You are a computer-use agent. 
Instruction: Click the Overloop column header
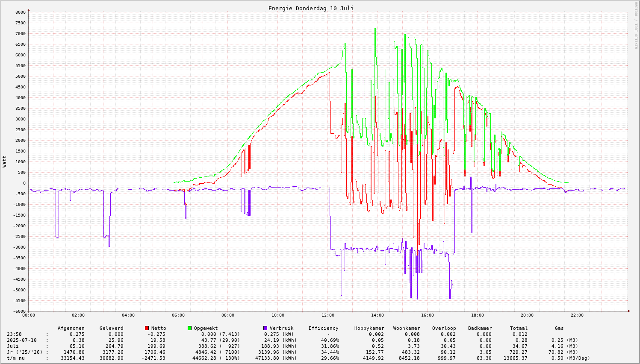pyautogui.click(x=444, y=328)
